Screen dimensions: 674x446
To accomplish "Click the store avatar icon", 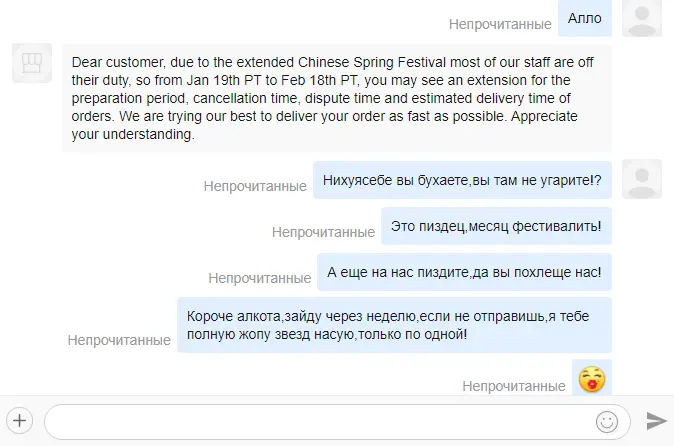I will point(32,63).
